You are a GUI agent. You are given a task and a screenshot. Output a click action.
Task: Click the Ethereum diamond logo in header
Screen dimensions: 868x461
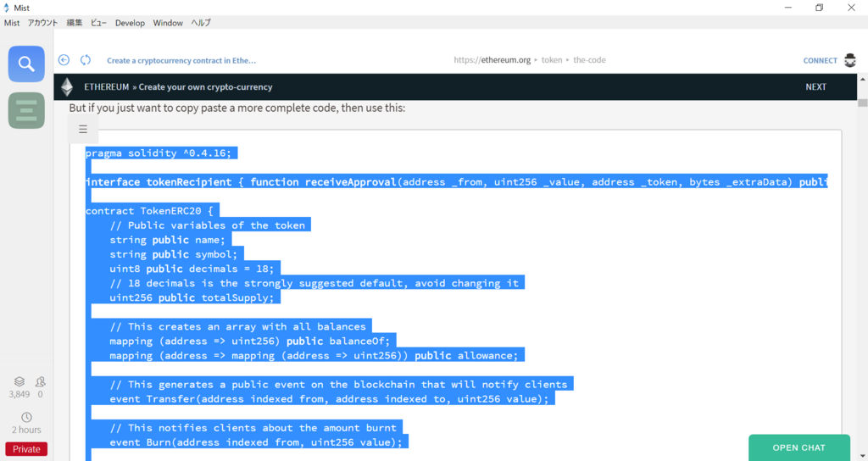[67, 87]
